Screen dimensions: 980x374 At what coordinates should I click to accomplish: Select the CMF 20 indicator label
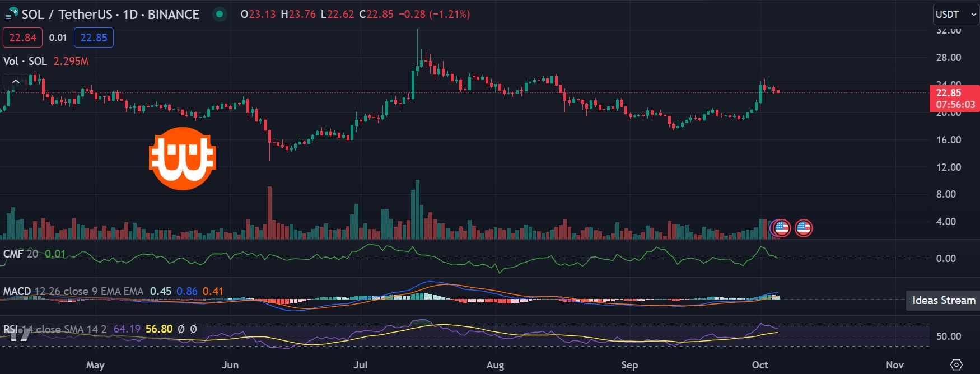tap(21, 254)
